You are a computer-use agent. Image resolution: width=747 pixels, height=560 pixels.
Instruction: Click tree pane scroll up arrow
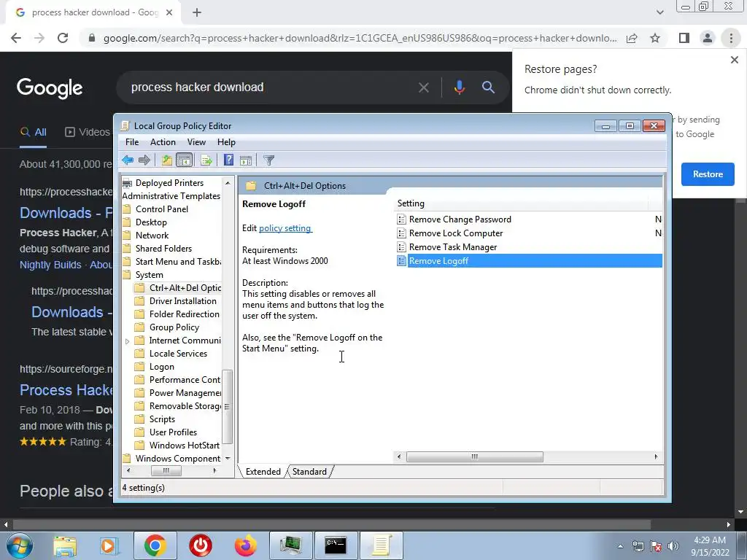pyautogui.click(x=228, y=183)
